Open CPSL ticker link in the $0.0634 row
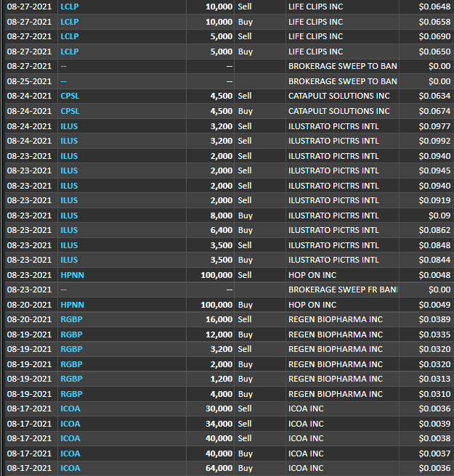This screenshot has height=476, width=454. [70, 96]
